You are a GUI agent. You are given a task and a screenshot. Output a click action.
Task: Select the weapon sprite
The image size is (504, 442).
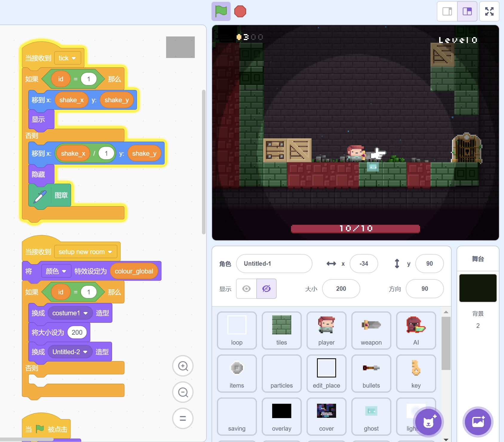pos(371,330)
